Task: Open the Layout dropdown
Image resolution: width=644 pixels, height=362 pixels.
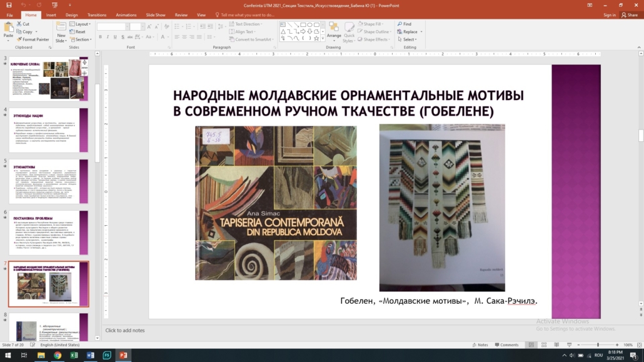Action: (80, 24)
